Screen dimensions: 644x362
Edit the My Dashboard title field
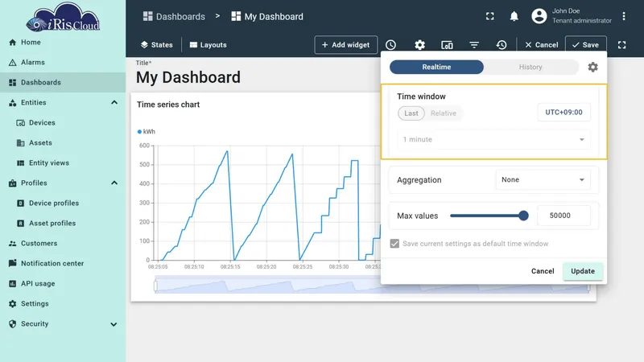pyautogui.click(x=188, y=77)
